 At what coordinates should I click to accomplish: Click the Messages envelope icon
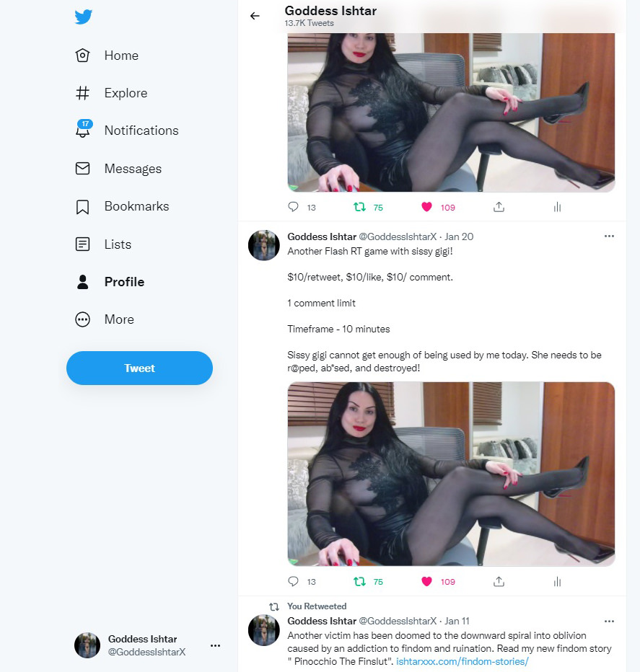tap(82, 169)
